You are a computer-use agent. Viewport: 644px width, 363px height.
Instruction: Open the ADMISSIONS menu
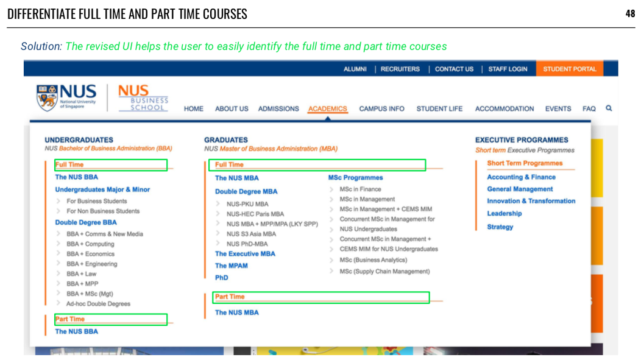click(x=278, y=109)
